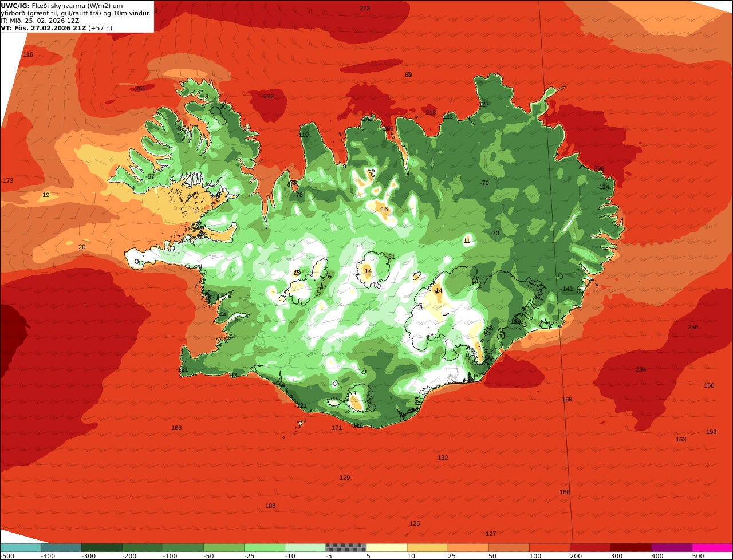Image resolution: width=733 pixels, height=560 pixels.
Task: Click the 300 to 400 dark red swatch
Action: (630, 547)
